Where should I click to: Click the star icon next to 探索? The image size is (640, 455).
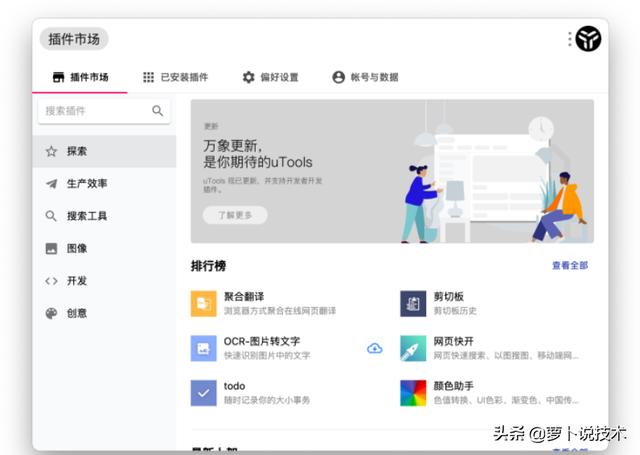pyautogui.click(x=51, y=151)
